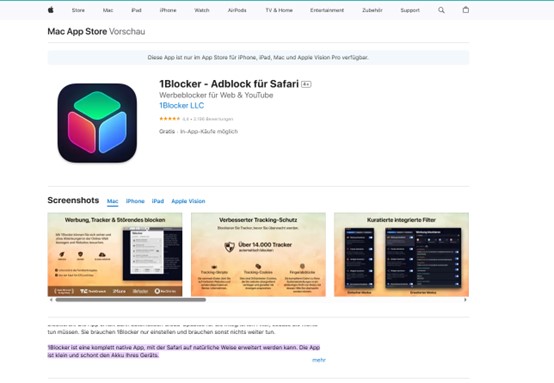554x383 pixels.
Task: Open the AirPods menu
Action: pyautogui.click(x=237, y=10)
